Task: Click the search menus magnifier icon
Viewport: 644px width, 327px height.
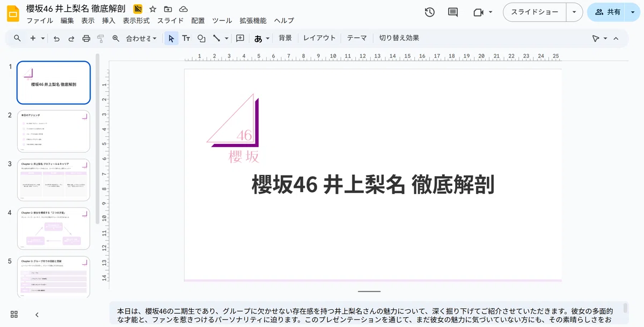Action: click(17, 38)
